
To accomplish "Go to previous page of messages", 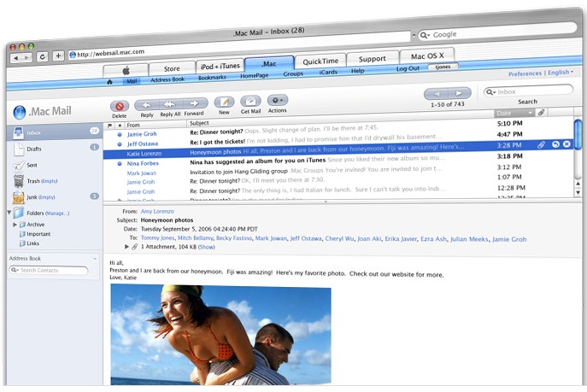I will (436, 93).
